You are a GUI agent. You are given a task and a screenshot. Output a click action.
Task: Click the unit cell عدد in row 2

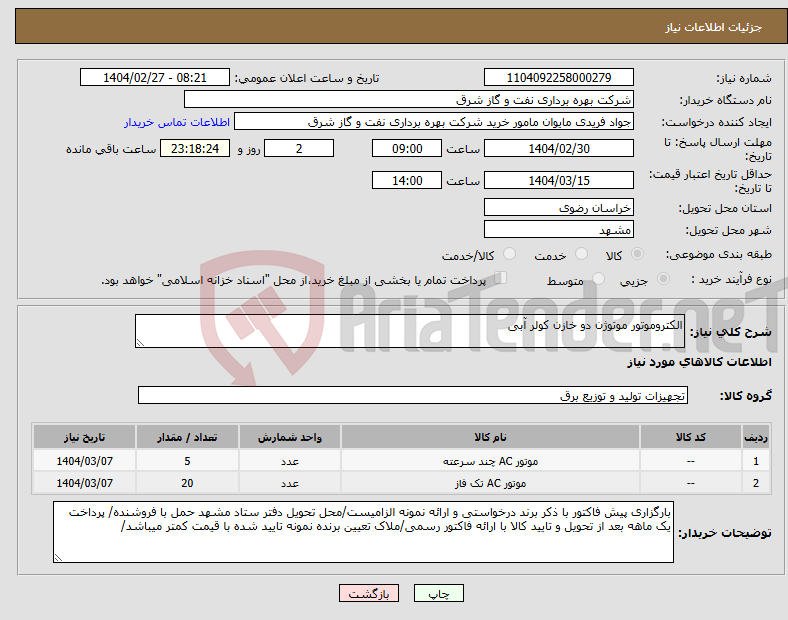click(290, 483)
